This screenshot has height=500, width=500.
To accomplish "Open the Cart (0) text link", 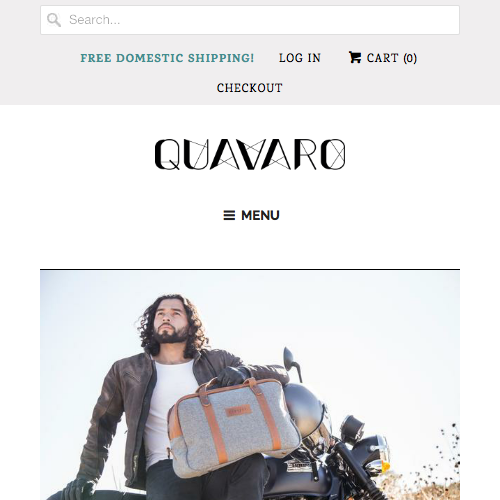I will click(392, 58).
